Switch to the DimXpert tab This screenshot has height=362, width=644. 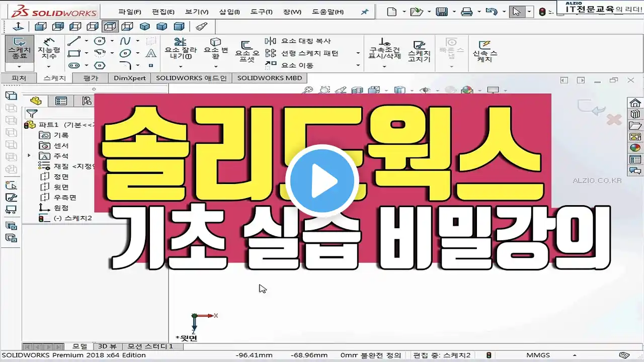pyautogui.click(x=130, y=78)
